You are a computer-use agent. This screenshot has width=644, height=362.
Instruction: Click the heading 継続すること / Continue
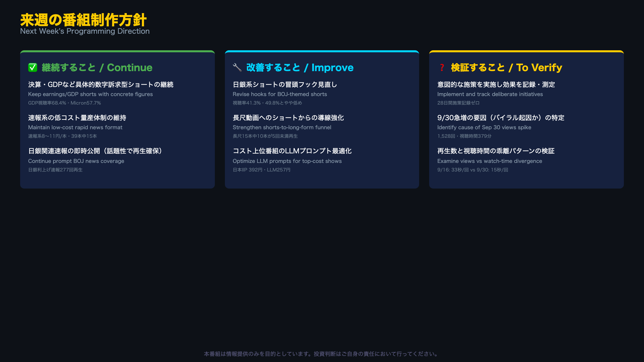(97, 68)
